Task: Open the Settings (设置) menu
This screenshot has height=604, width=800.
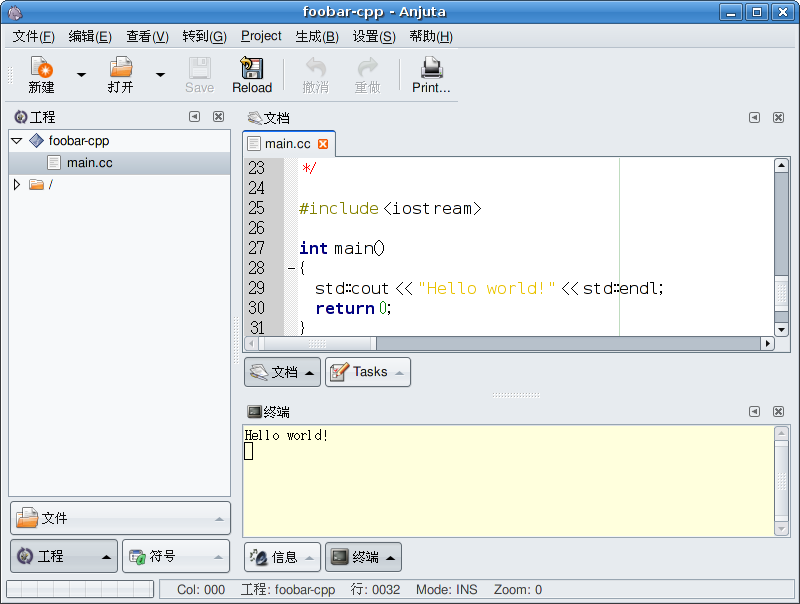Action: (x=374, y=36)
